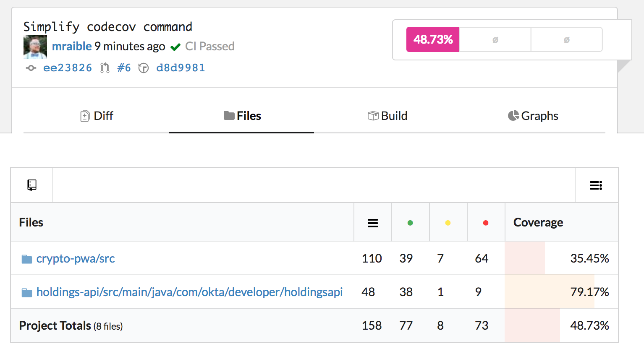Image resolution: width=644 pixels, height=354 pixels.
Task: Switch to the Diff tab
Action: click(97, 116)
